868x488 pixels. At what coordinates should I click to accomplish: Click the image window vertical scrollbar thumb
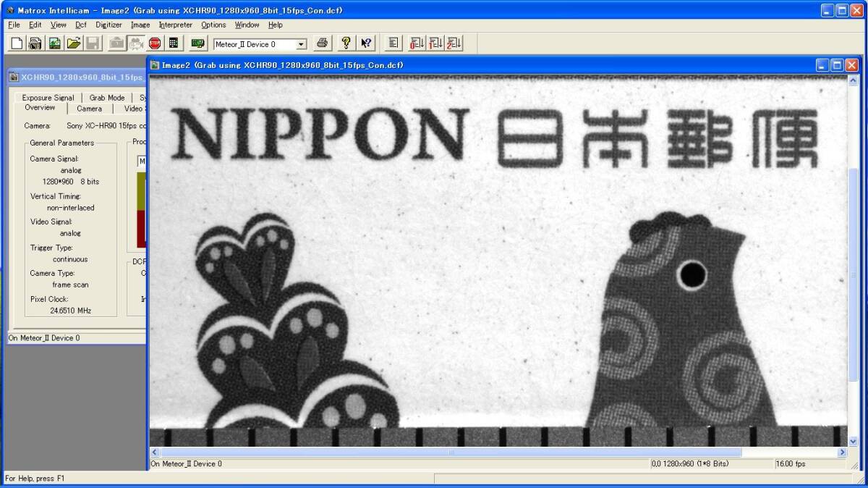pyautogui.click(x=853, y=275)
